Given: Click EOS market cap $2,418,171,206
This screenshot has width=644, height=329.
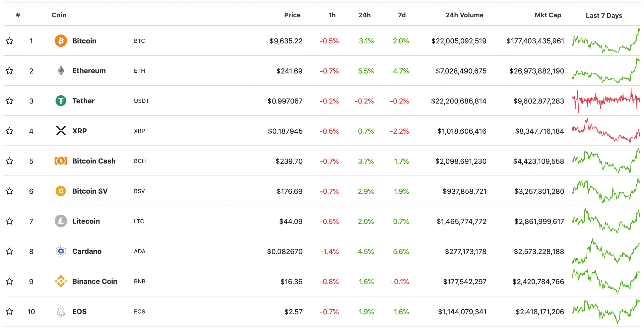Looking at the screenshot, I should [540, 312].
